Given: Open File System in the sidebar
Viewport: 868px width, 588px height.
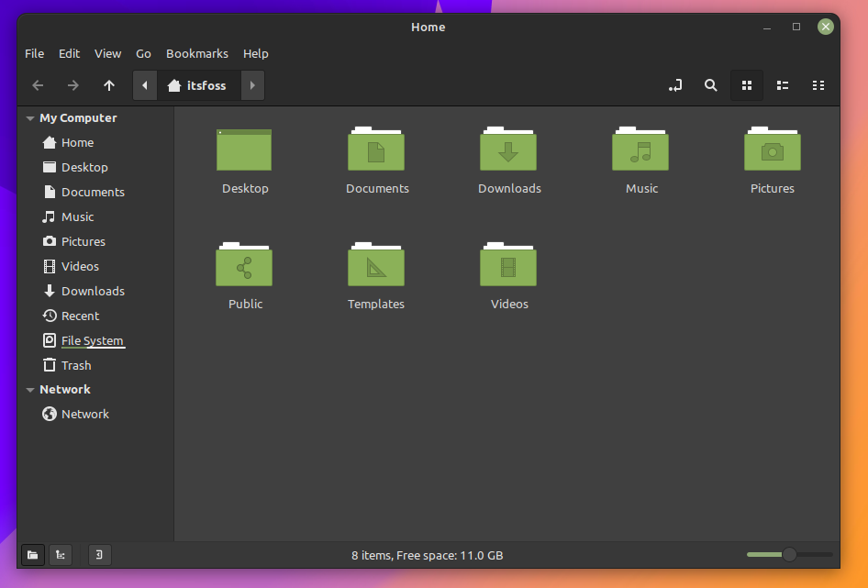Looking at the screenshot, I should click(92, 340).
